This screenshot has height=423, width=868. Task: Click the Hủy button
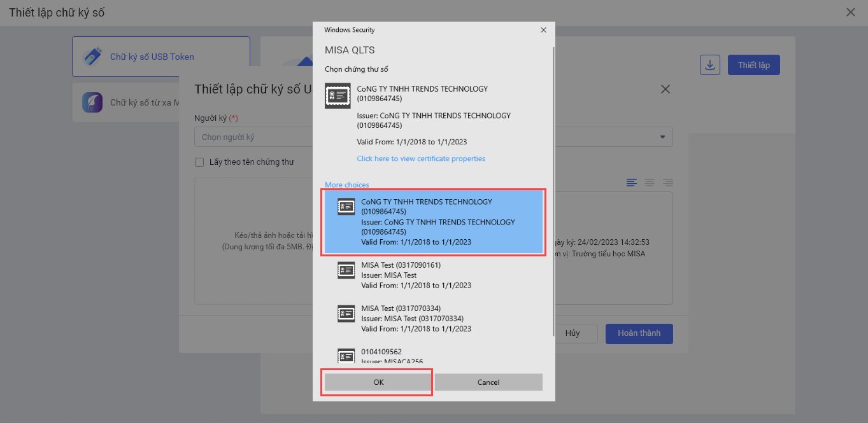[x=573, y=333]
